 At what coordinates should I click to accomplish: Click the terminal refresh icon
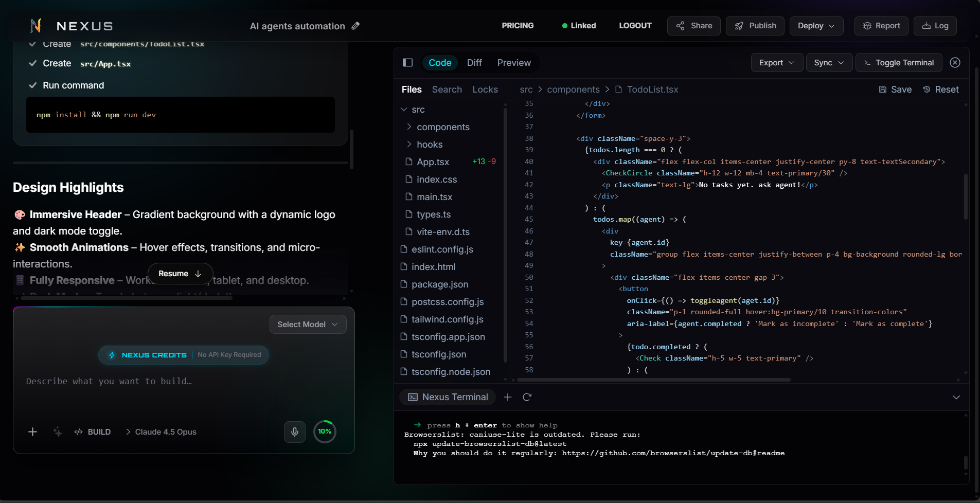pyautogui.click(x=527, y=397)
